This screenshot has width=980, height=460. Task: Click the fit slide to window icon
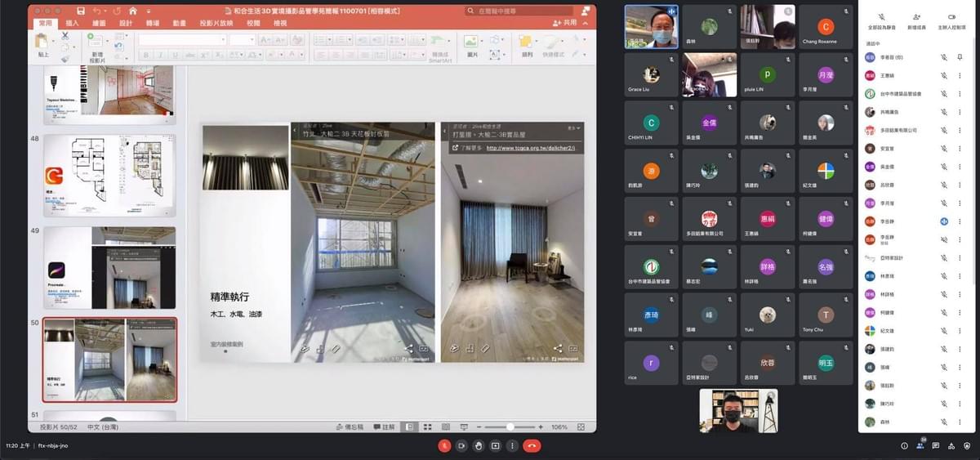click(581, 427)
